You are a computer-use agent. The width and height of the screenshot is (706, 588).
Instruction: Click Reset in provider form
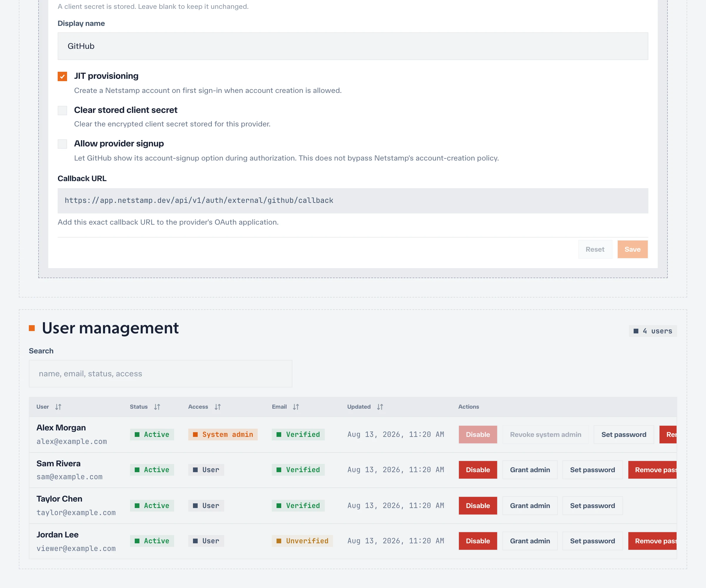[595, 249]
